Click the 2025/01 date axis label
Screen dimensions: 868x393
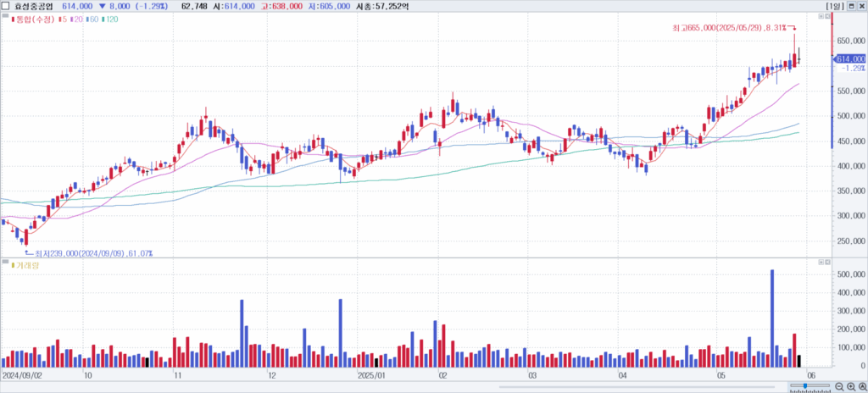(x=370, y=375)
